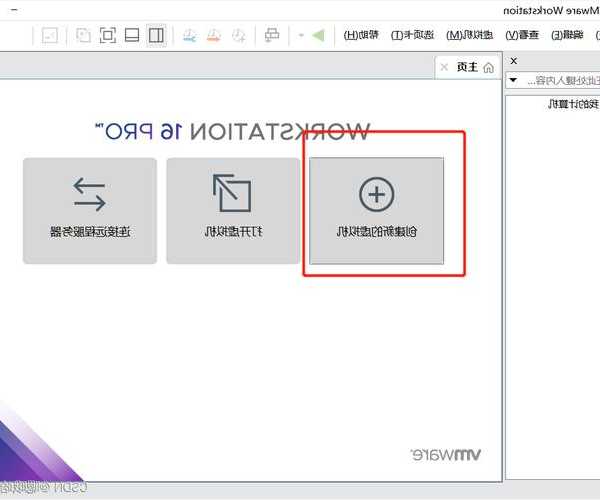600x500 pixels.
Task: Expand the power options dropdown arrow
Action: pyautogui.click(x=301, y=36)
